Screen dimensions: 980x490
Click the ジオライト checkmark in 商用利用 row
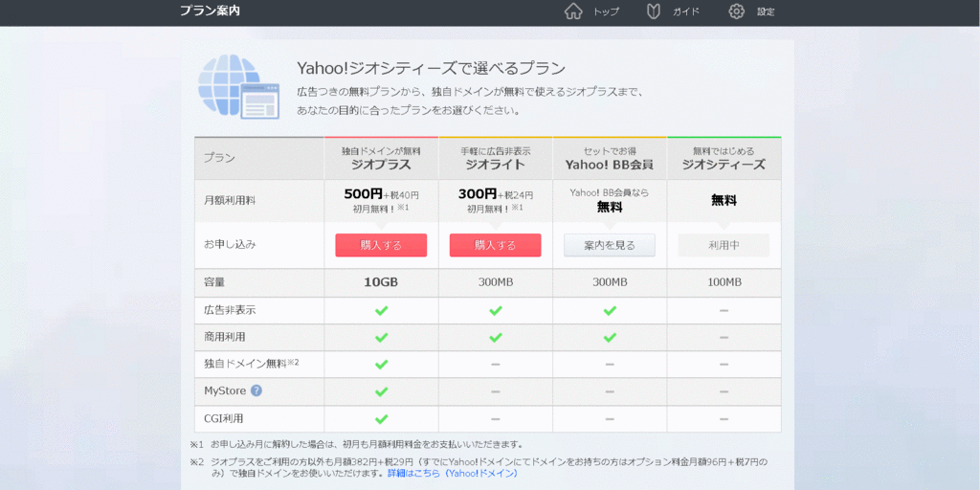pos(496,337)
